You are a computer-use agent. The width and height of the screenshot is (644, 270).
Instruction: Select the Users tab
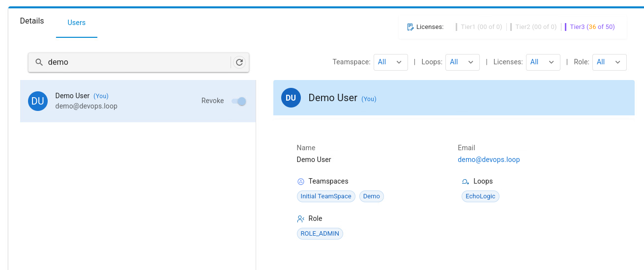click(77, 23)
